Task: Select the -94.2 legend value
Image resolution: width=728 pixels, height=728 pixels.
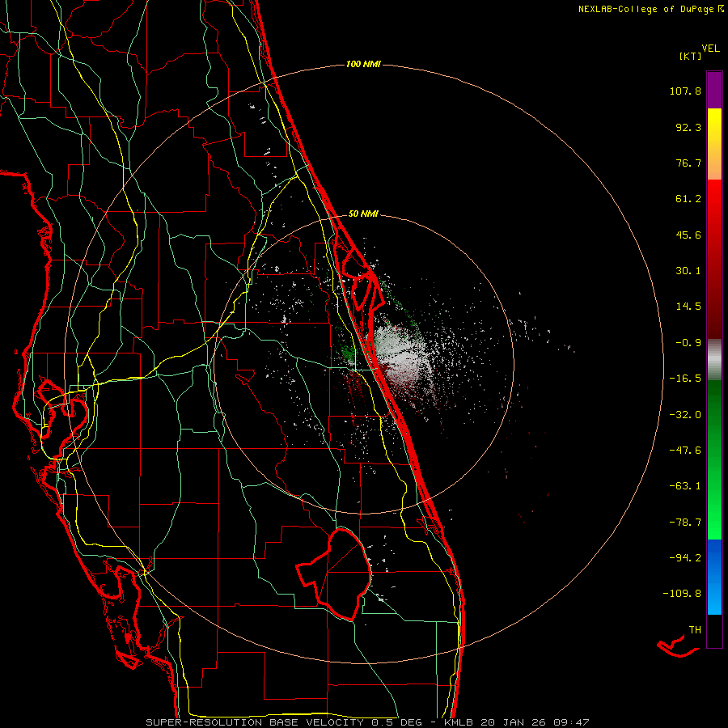Action: point(685,557)
